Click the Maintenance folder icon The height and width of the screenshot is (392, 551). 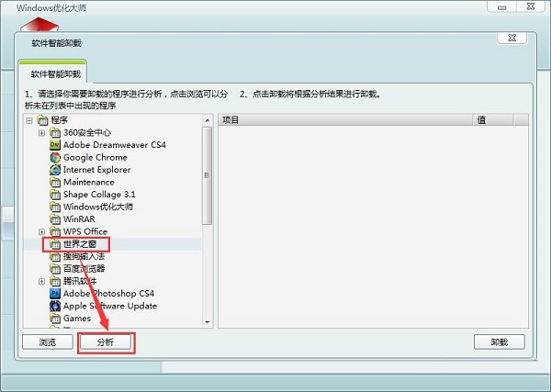tap(55, 183)
